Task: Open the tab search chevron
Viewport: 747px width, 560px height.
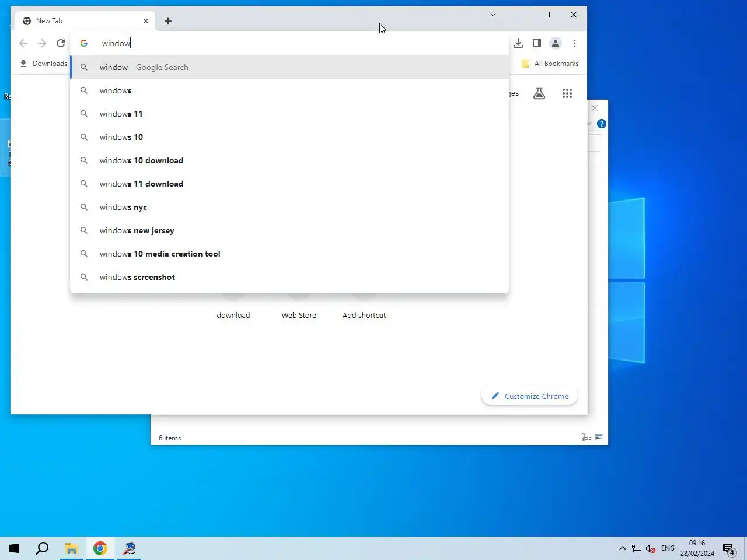Action: coord(493,15)
